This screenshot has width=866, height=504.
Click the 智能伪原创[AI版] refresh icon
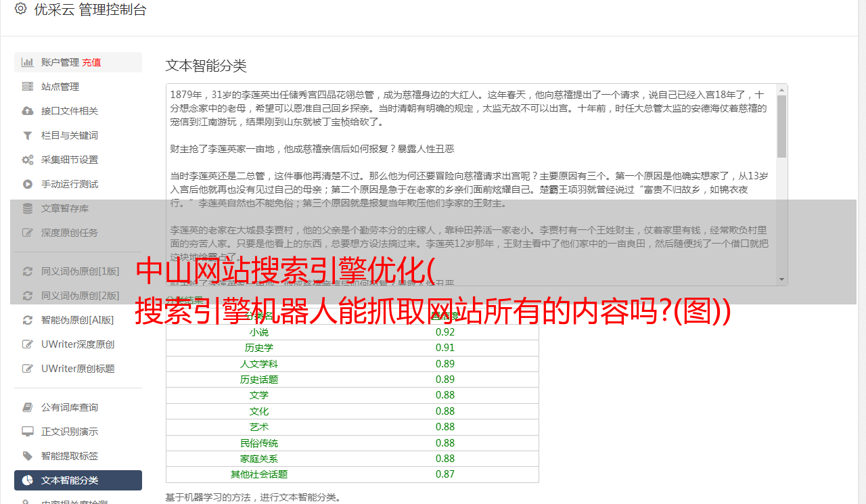coord(28,320)
